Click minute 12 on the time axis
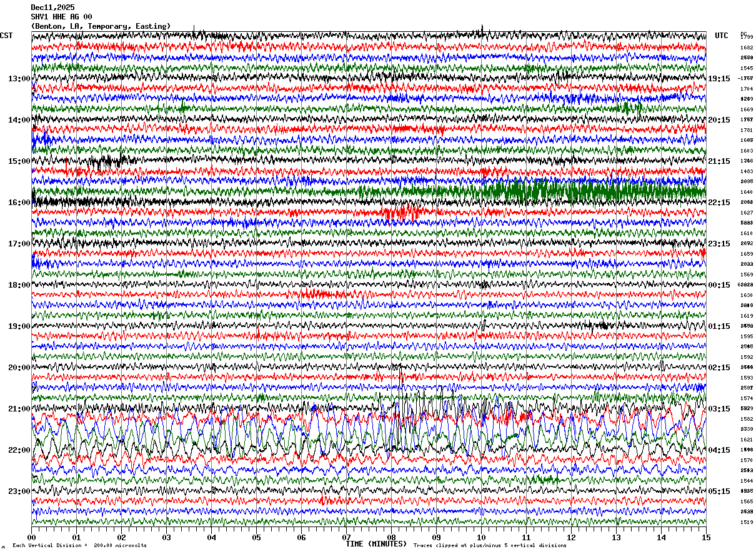The height and width of the screenshot is (554, 756). coord(571,537)
